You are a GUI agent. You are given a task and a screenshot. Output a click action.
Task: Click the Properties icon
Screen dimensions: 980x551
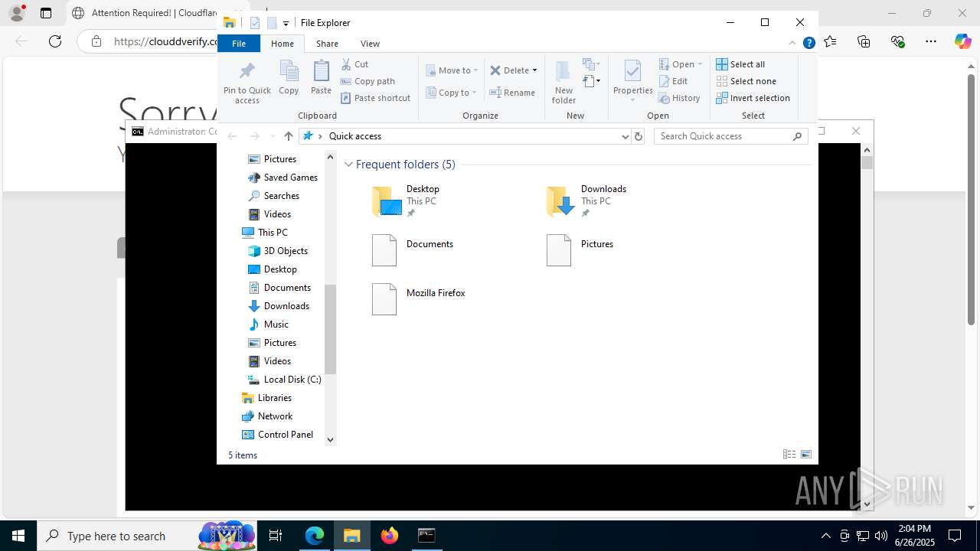(632, 72)
